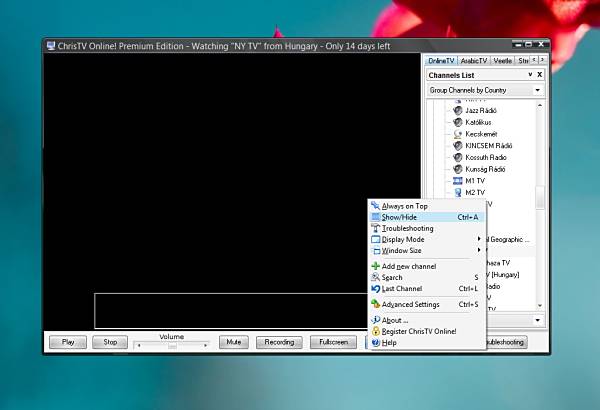This screenshot has height=410, width=600.
Task: Click the channels list scrollbar up arrow
Action: [540, 105]
